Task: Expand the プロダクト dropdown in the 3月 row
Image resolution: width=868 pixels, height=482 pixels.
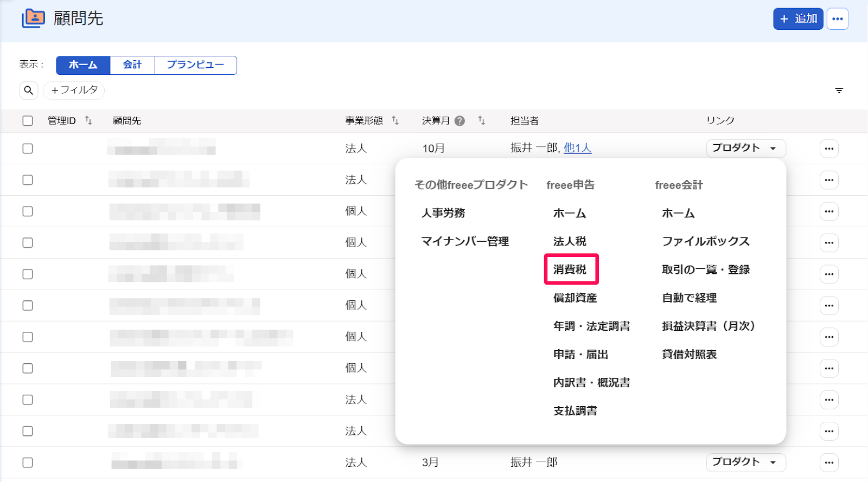Action: [x=746, y=462]
